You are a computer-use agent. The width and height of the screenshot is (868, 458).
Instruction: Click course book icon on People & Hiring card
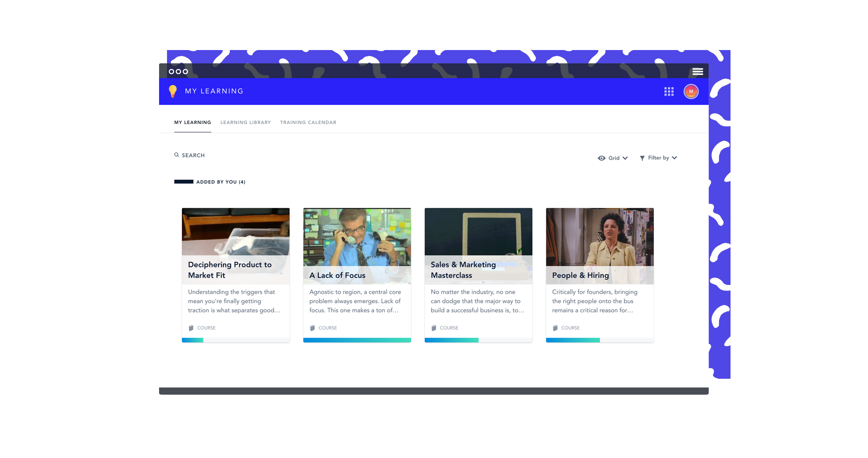point(555,328)
